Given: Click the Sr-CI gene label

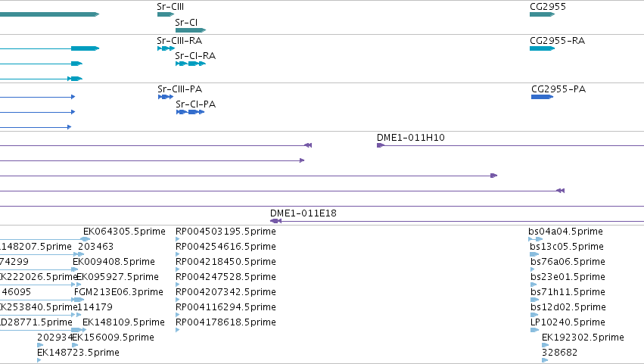Looking at the screenshot, I should pos(186,22).
